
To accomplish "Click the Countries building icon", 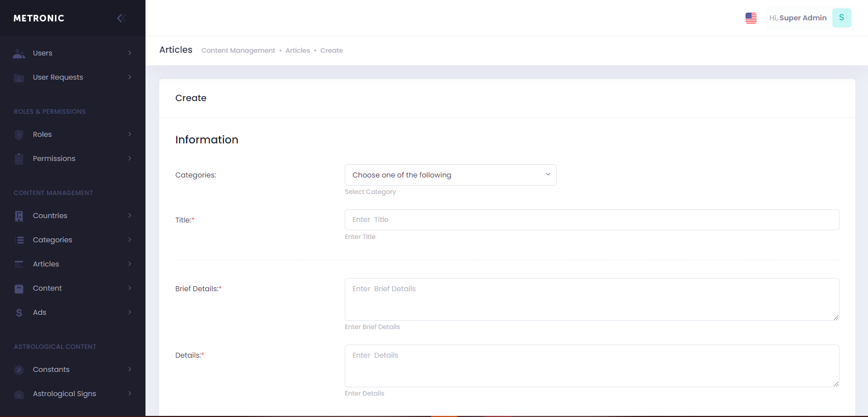I will coord(19,216).
